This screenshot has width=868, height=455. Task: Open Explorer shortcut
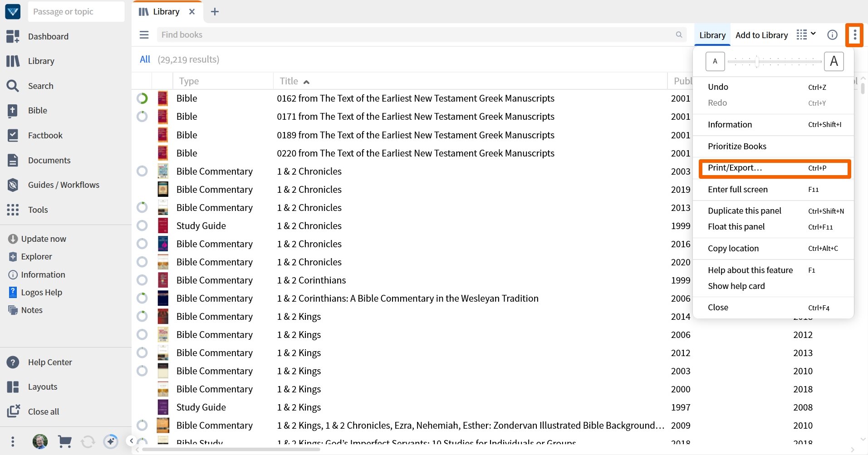coord(30,256)
